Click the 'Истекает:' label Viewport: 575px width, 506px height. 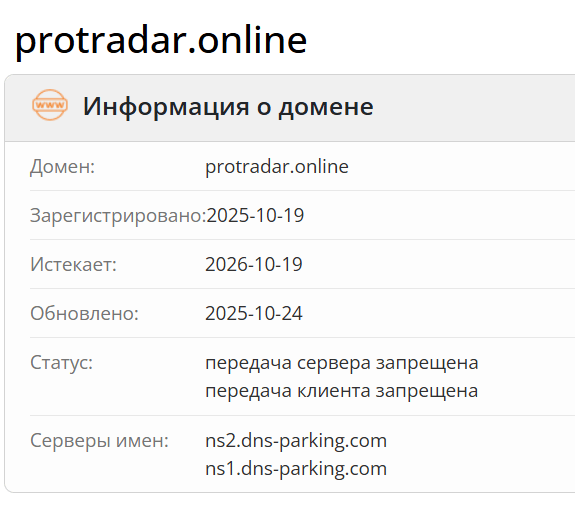[73, 264]
